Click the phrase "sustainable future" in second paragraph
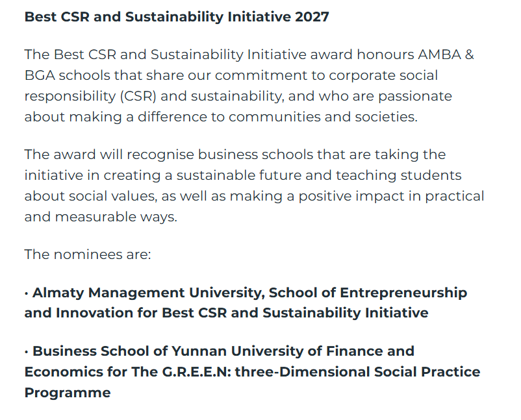 tap(239, 175)
